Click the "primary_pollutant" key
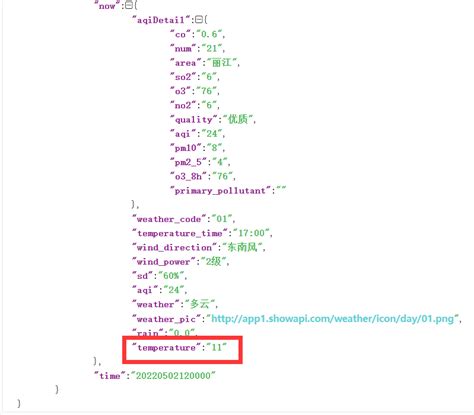 220,191
